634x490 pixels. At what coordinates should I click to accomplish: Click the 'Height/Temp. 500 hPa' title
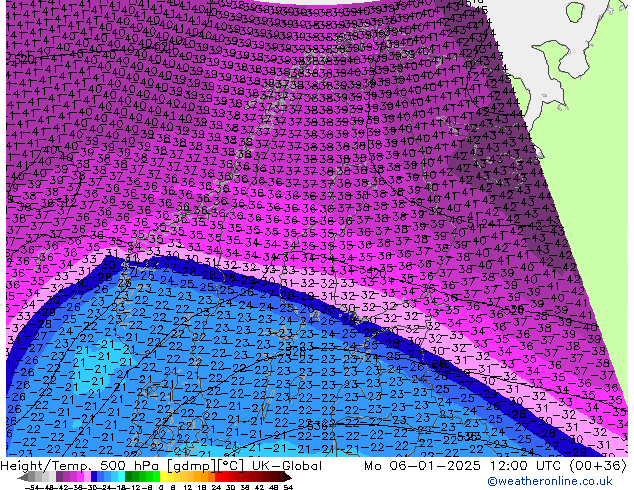[80, 466]
